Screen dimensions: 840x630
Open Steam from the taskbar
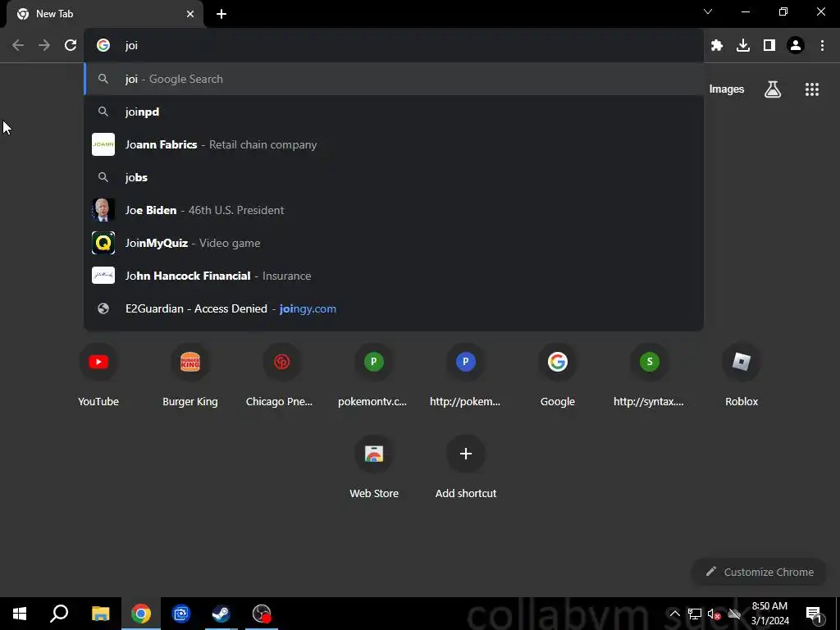(221, 614)
